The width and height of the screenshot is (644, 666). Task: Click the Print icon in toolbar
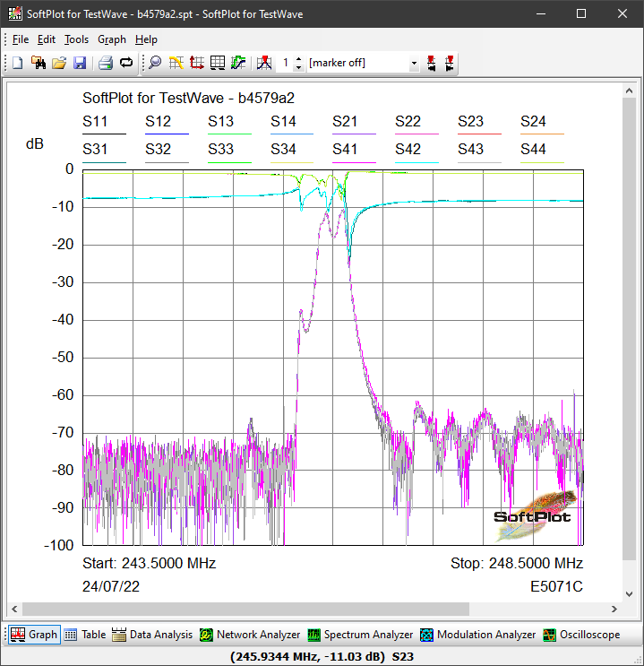click(x=105, y=63)
